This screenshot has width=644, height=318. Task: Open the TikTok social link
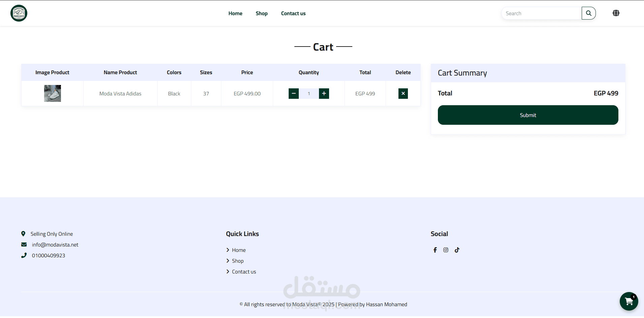(x=457, y=250)
